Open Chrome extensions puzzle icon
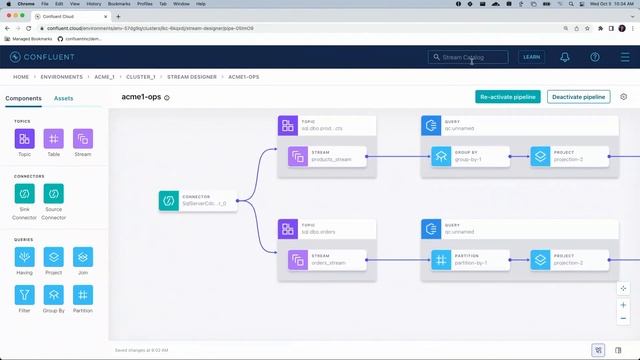 (600, 28)
